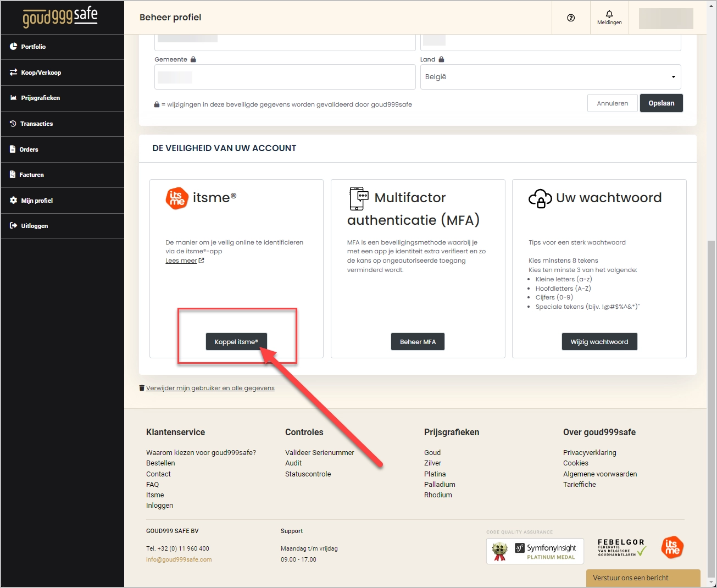Open the Goud price chart link
The image size is (717, 588).
tap(432, 453)
